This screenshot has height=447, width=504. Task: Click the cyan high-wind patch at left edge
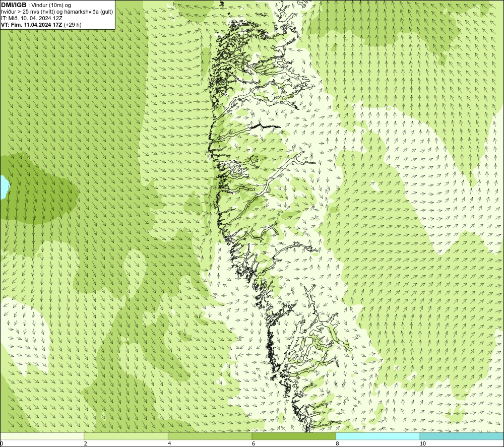[x=4, y=187]
